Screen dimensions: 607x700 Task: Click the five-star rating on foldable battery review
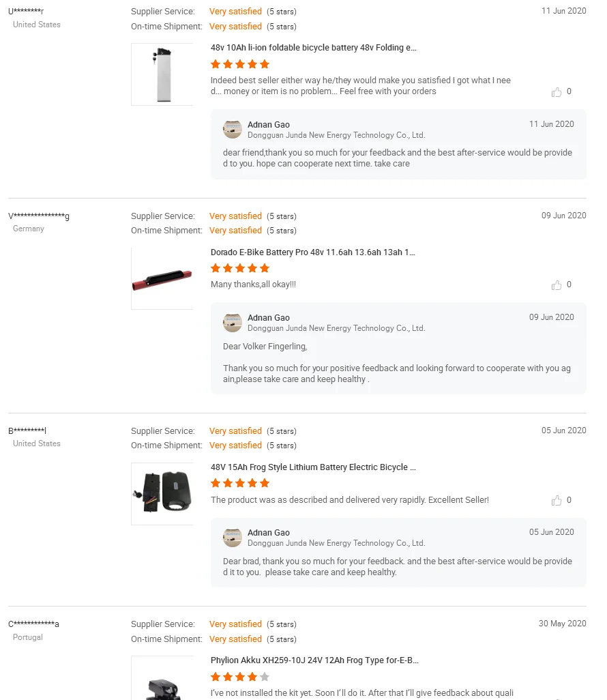(x=240, y=64)
